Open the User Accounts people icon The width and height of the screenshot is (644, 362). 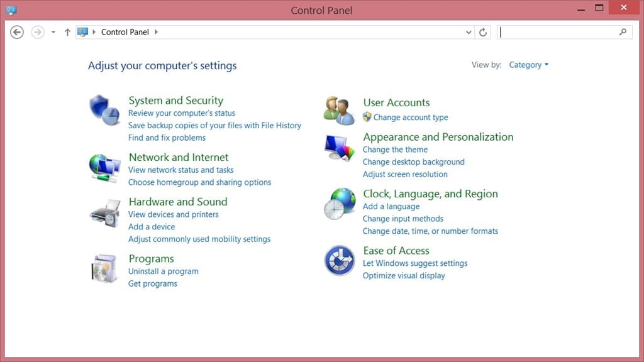pyautogui.click(x=339, y=111)
